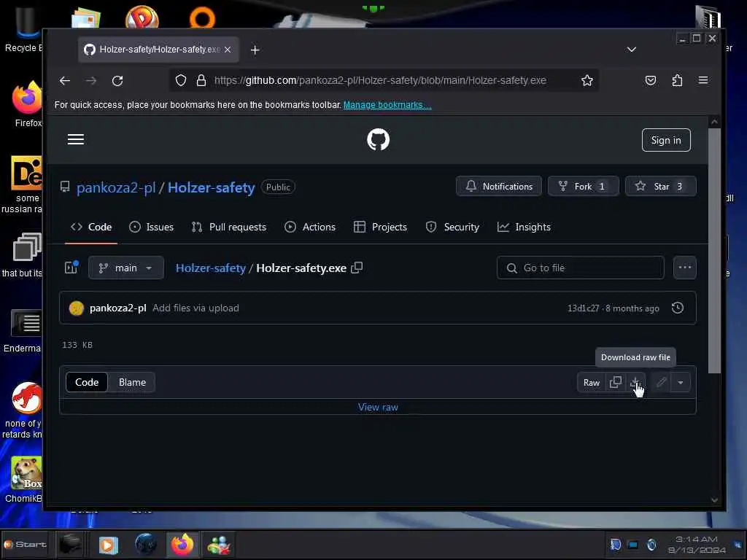Copy file path icon next to Holzer-safety.exe

357,268
